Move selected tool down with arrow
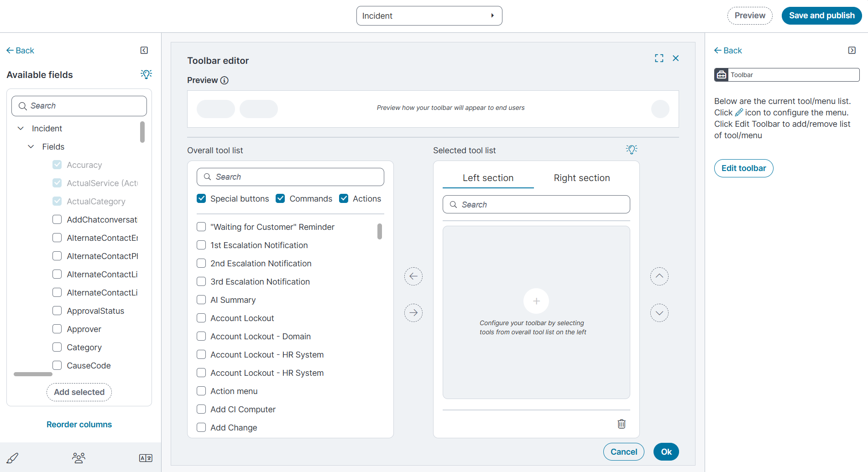 click(659, 313)
